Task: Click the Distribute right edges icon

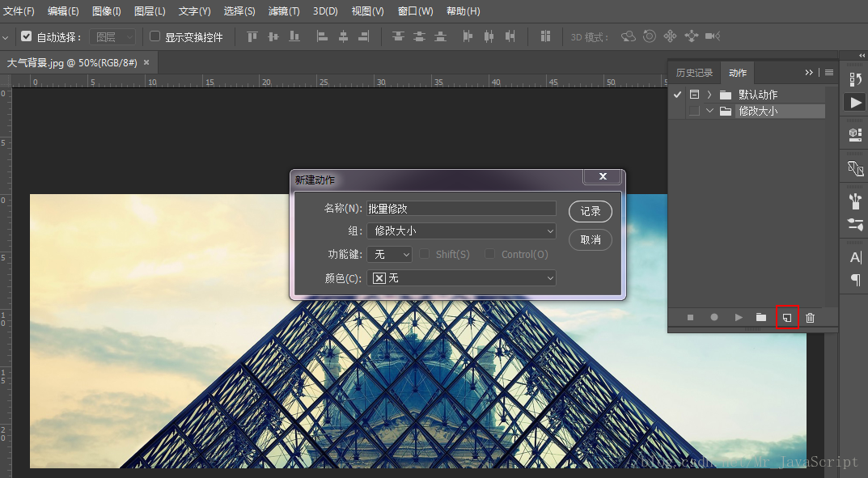Action: [x=510, y=36]
